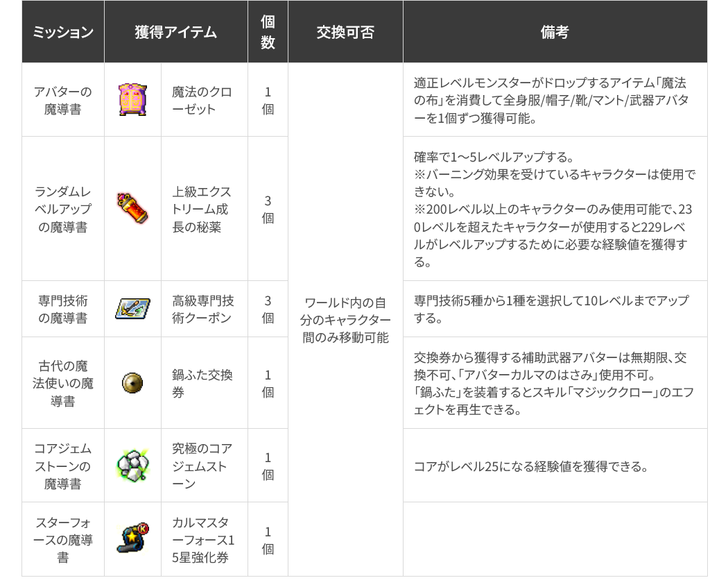Screen dimensions: 728x587
Task: Click quantity 1個 in 鍋ふた交換券 row
Action: [x=268, y=384]
